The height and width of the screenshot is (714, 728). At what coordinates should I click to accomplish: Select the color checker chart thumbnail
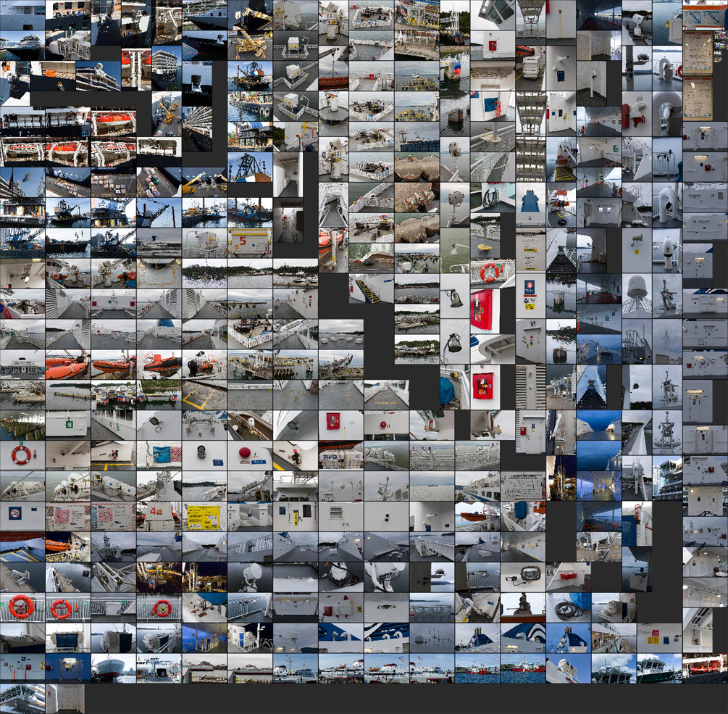[720, 46]
